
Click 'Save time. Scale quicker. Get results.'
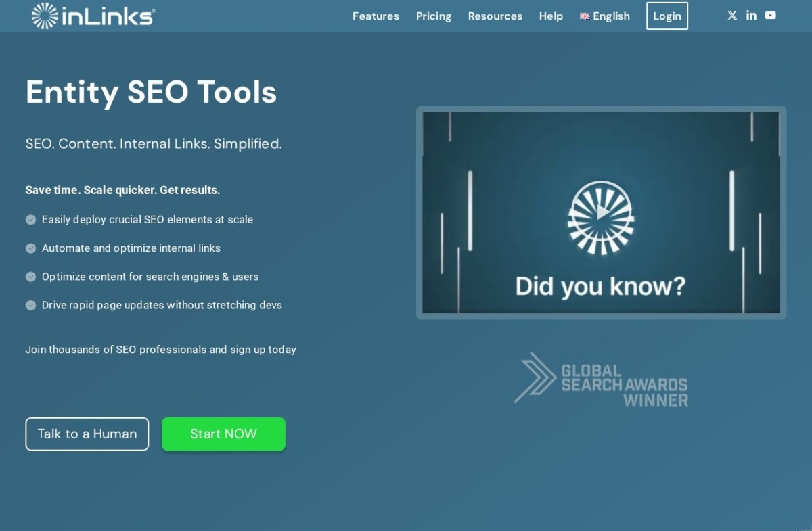click(x=122, y=191)
